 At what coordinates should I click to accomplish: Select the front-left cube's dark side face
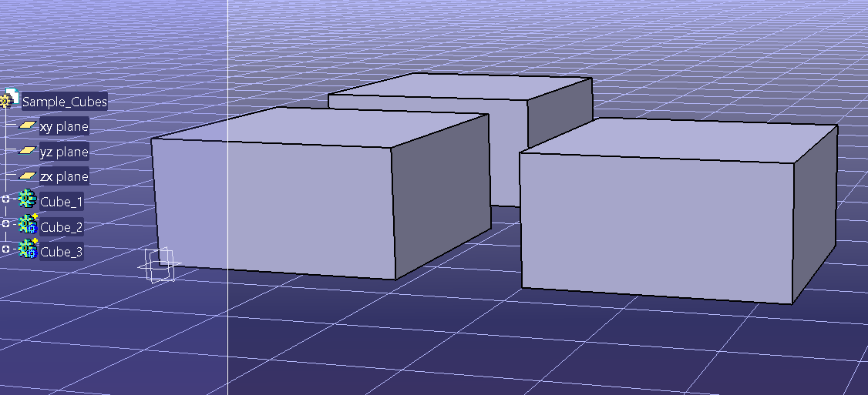point(441,197)
